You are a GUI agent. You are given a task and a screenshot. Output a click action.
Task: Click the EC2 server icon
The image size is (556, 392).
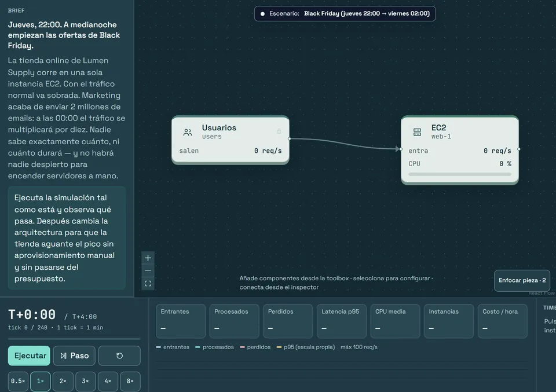tap(418, 132)
